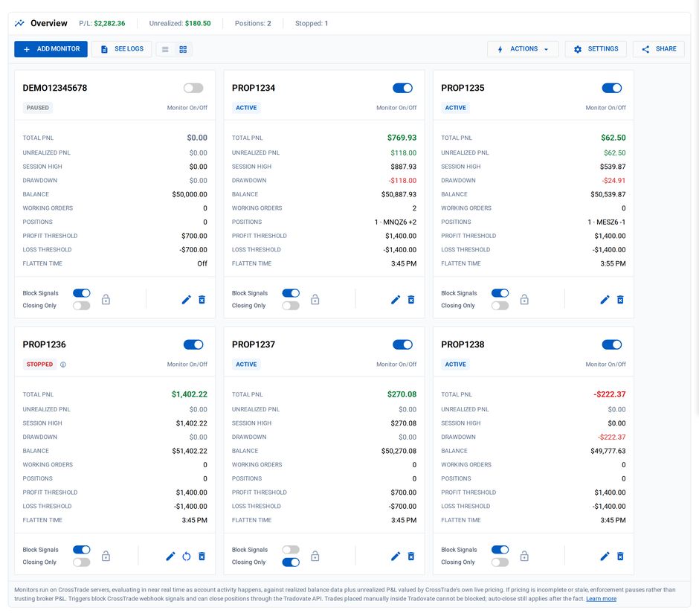
Task: Click the position text '1 - MESZ6 -1'
Action: (x=606, y=222)
